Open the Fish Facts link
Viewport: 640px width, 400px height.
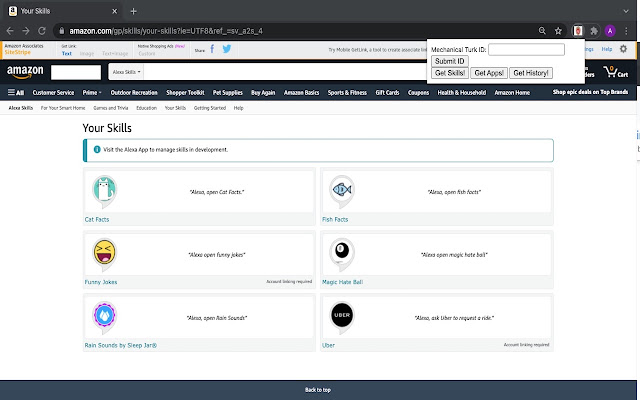click(x=335, y=220)
